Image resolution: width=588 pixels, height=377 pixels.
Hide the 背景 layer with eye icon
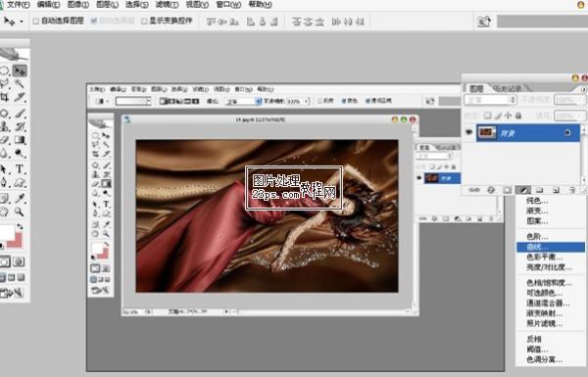coord(468,132)
